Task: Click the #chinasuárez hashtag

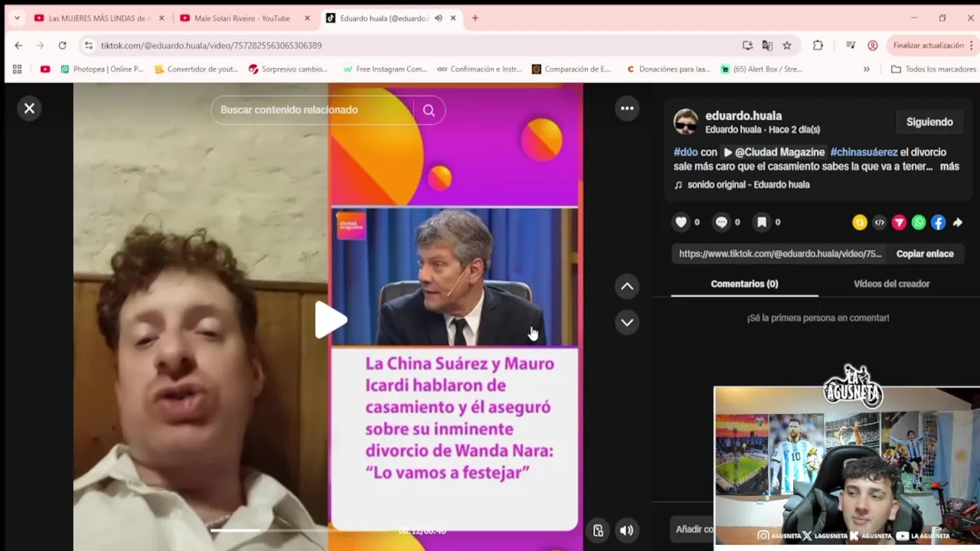Action: click(864, 152)
